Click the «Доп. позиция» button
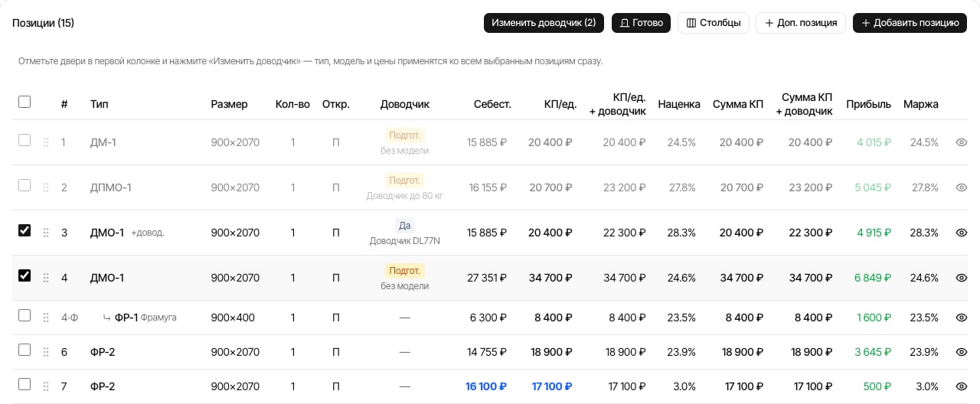Viewport: 980px width, 404px height. coord(801,23)
